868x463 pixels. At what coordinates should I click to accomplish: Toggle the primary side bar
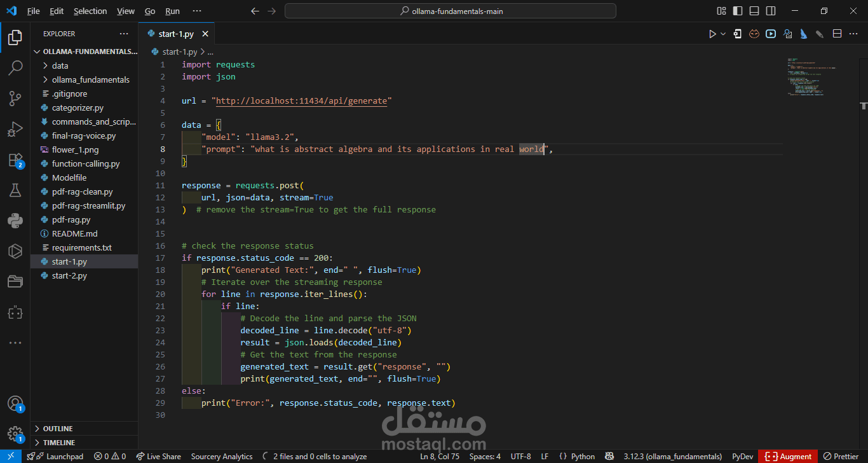click(738, 11)
